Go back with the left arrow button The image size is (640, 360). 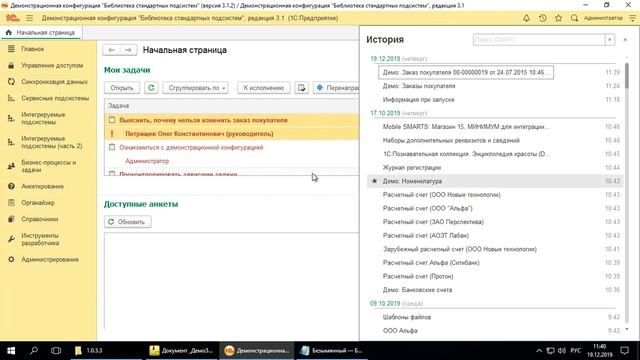[x=112, y=50]
